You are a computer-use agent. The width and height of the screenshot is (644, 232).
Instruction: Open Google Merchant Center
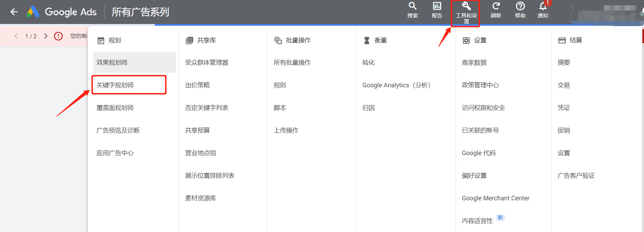pyautogui.click(x=495, y=198)
